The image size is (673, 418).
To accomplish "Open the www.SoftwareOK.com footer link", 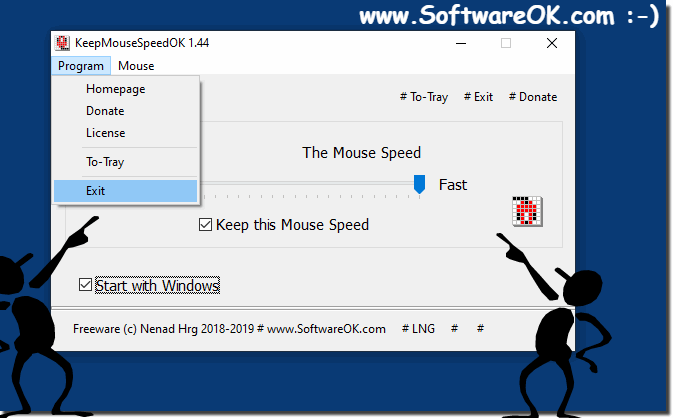I will 326,329.
